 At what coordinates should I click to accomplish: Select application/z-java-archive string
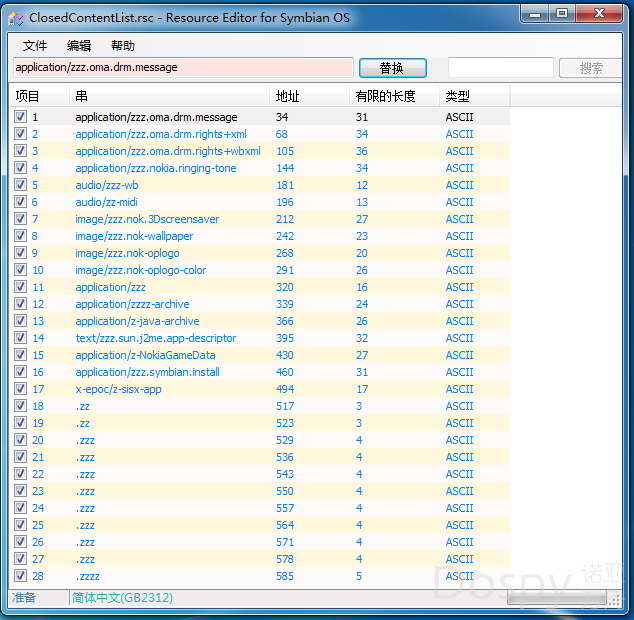coord(137,321)
